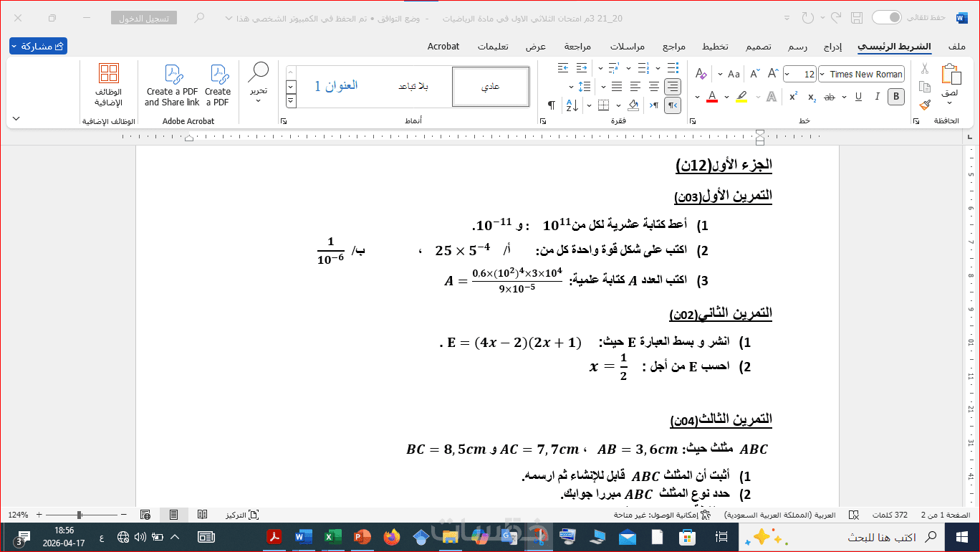Click the taskbar clock showing 18:56

point(64,537)
